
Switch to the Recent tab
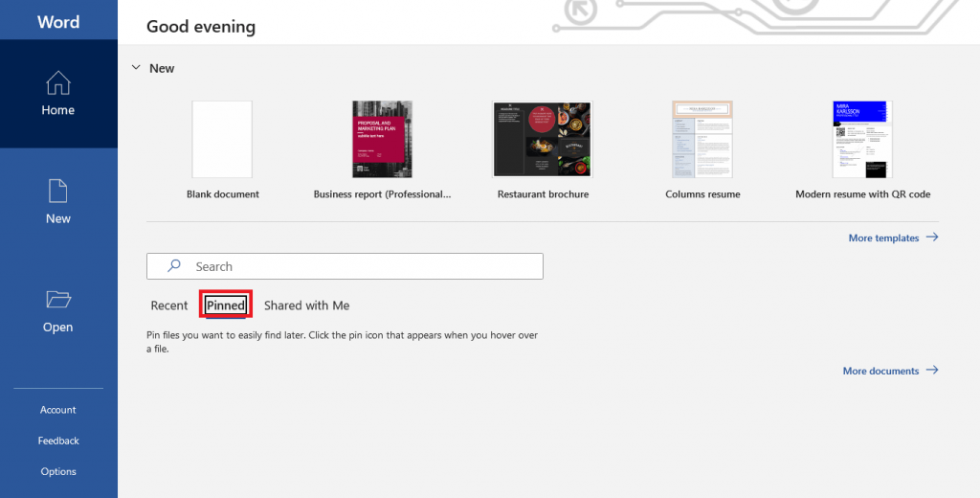[169, 306]
